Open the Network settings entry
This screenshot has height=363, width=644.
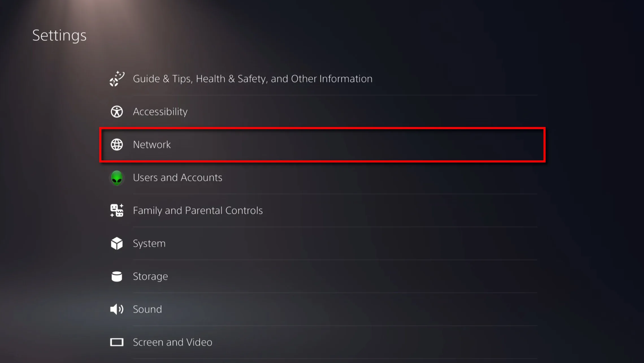point(152,144)
